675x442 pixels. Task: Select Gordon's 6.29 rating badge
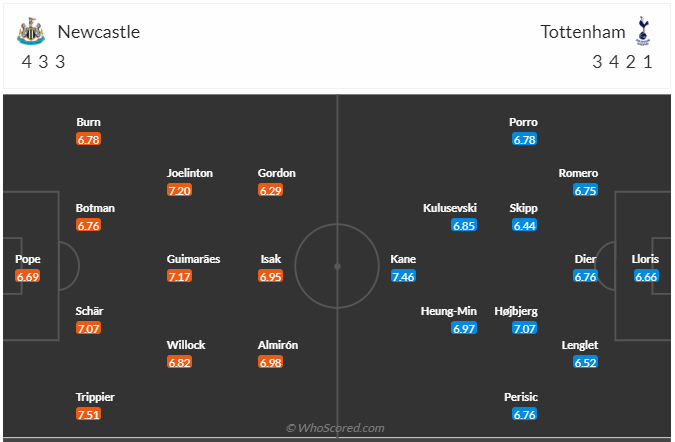tap(270, 190)
